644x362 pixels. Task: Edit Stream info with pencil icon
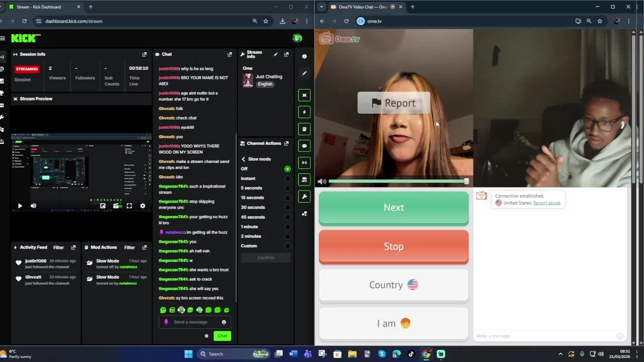click(x=275, y=54)
